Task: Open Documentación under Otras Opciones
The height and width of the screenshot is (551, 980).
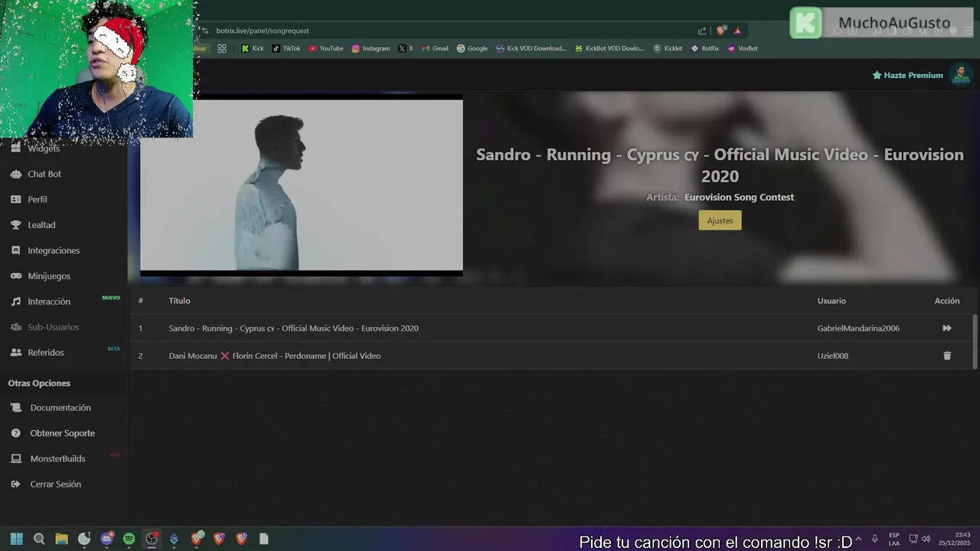Action: tap(60, 408)
